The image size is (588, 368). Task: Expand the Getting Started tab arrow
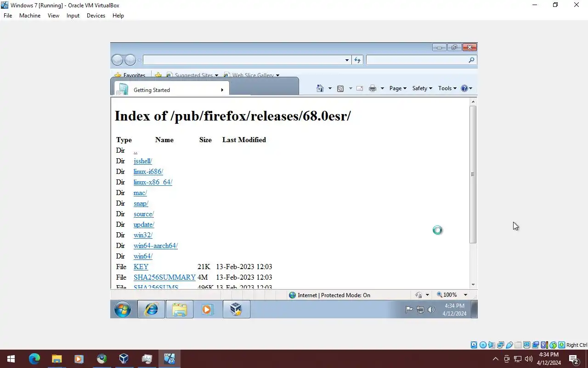point(222,90)
